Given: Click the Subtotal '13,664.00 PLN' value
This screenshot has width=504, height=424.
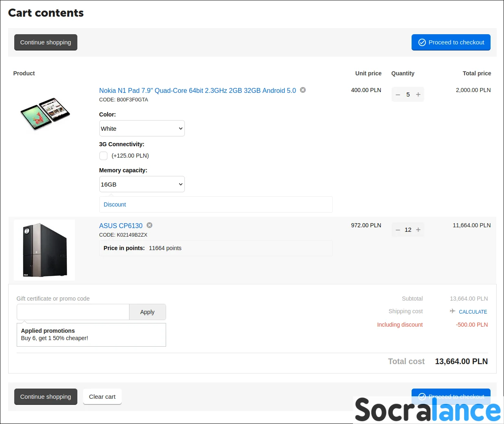Looking at the screenshot, I should tap(469, 299).
